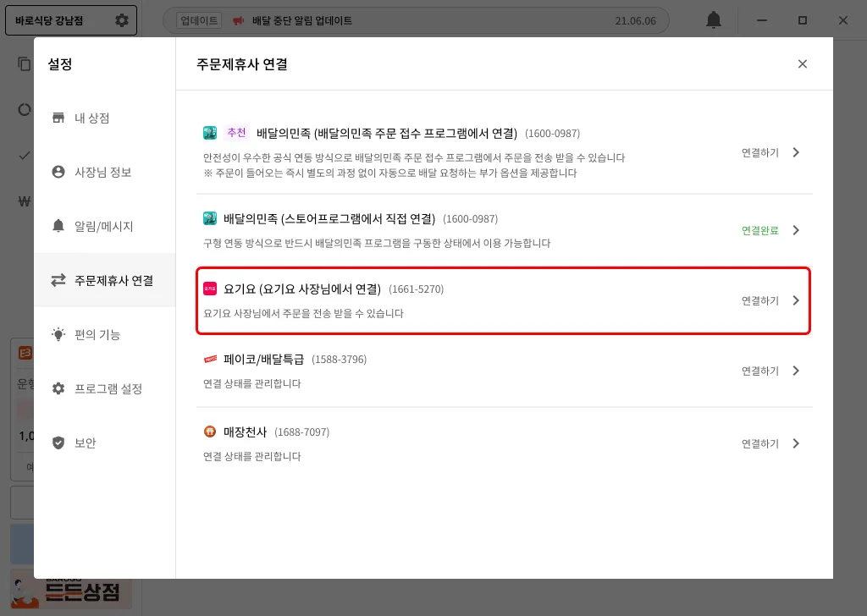Click the won currency icon in background sidebar
This screenshot has height=616, width=867.
pos(24,201)
